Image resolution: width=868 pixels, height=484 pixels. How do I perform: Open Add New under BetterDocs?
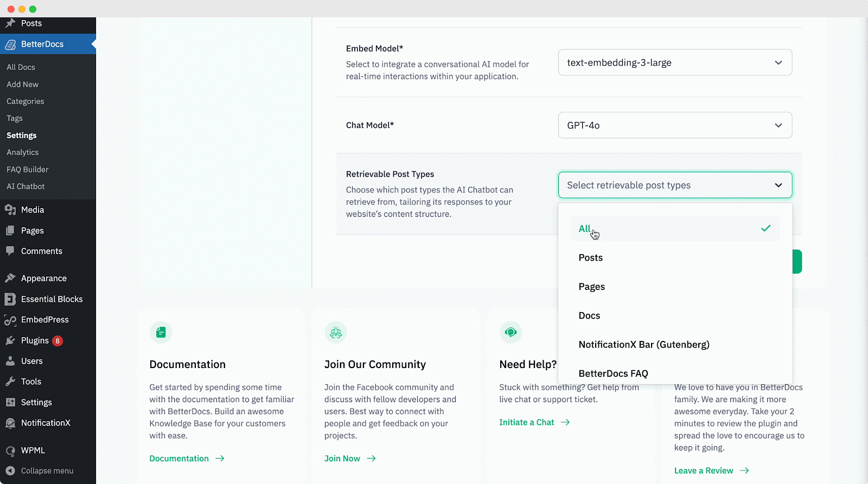point(22,85)
